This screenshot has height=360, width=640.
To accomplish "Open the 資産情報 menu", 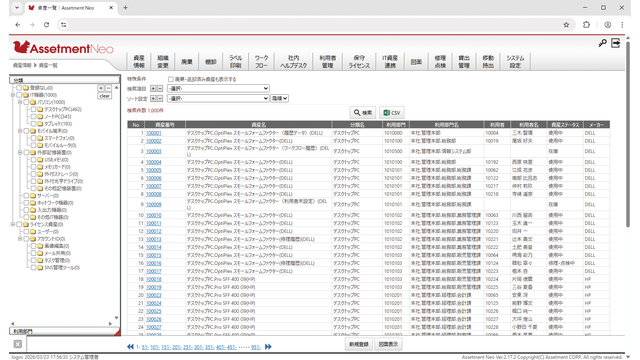I will point(139,62).
